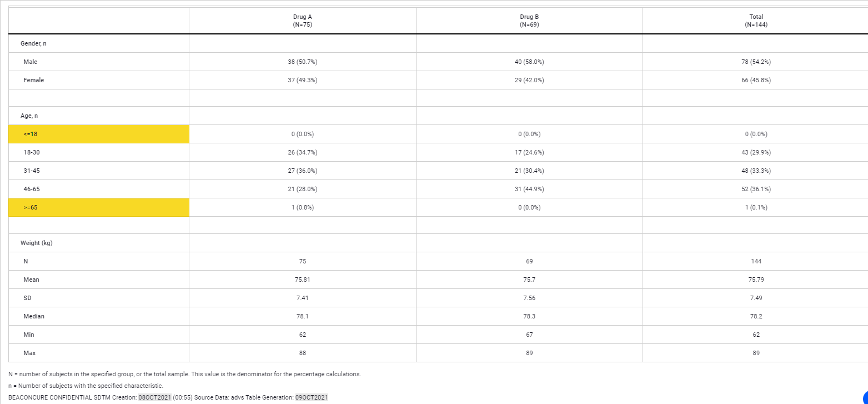
Task: Click the yellow highlighted >=65 age cell
Action: (x=99, y=207)
